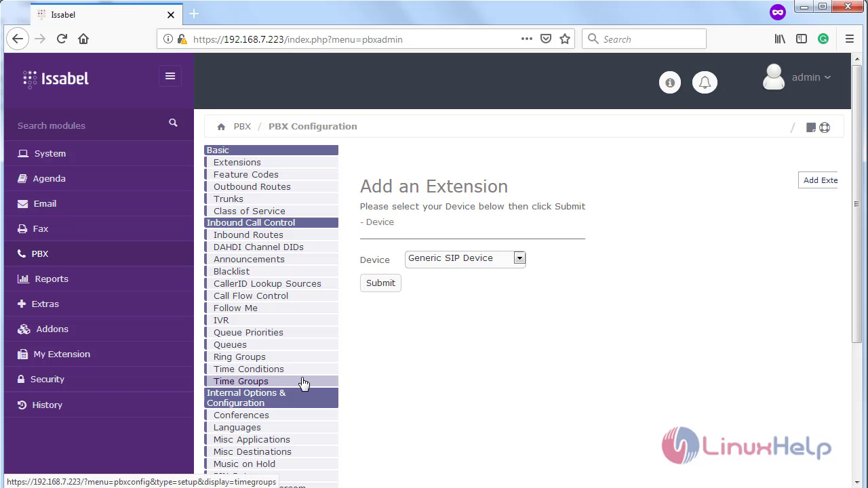
Task: Open the Class of Service link
Action: [x=250, y=211]
